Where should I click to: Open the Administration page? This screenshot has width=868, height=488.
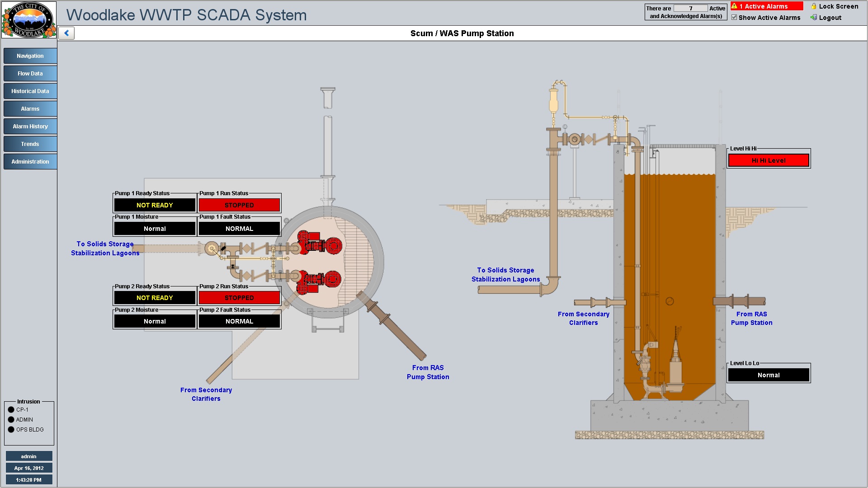coord(30,162)
